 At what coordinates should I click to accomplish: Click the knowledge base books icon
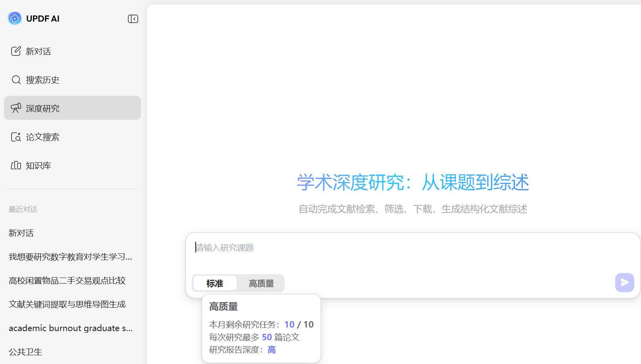pos(16,165)
